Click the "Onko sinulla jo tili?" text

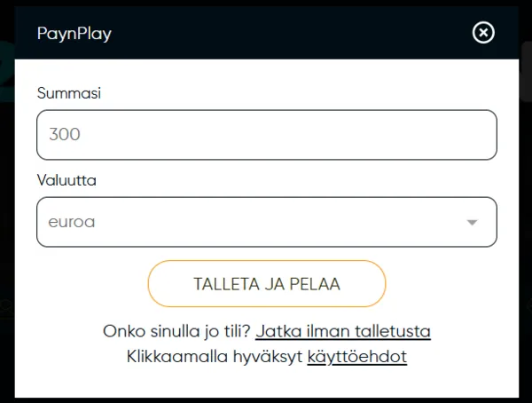coord(177,332)
